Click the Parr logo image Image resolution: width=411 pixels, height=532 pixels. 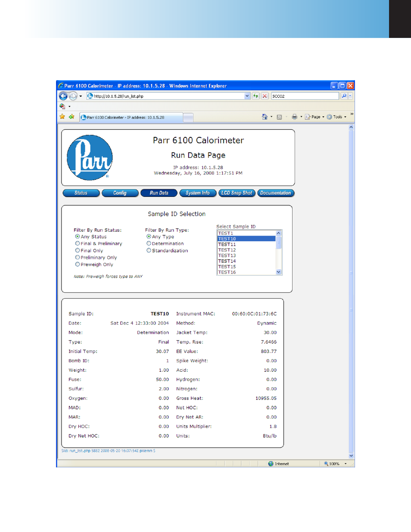[90, 158]
